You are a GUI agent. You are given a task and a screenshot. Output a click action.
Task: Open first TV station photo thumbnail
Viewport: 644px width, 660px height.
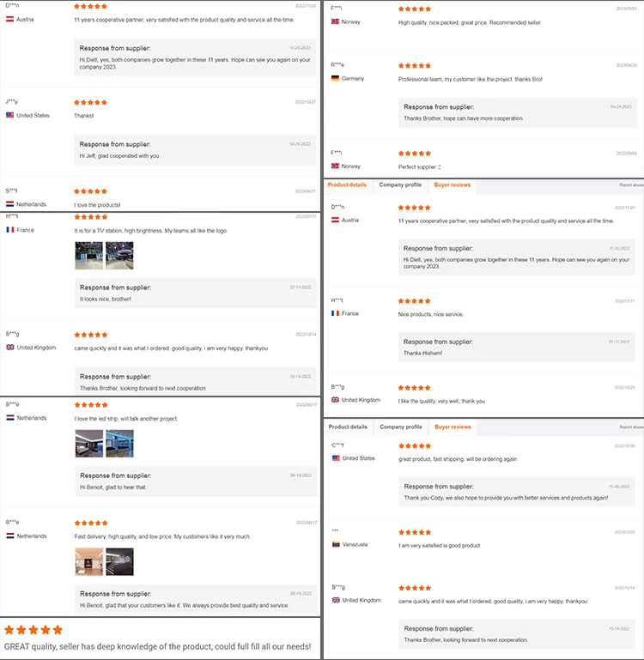pos(88,256)
